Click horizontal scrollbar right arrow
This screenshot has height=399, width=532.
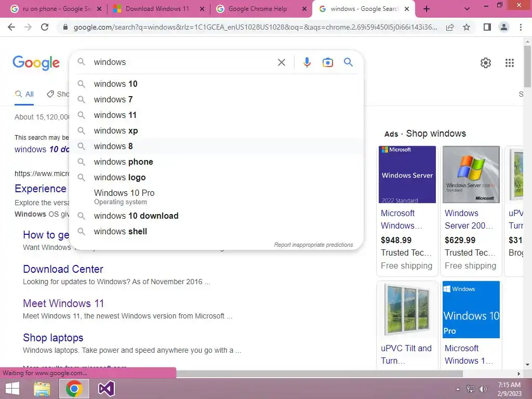pyautogui.click(x=519, y=374)
